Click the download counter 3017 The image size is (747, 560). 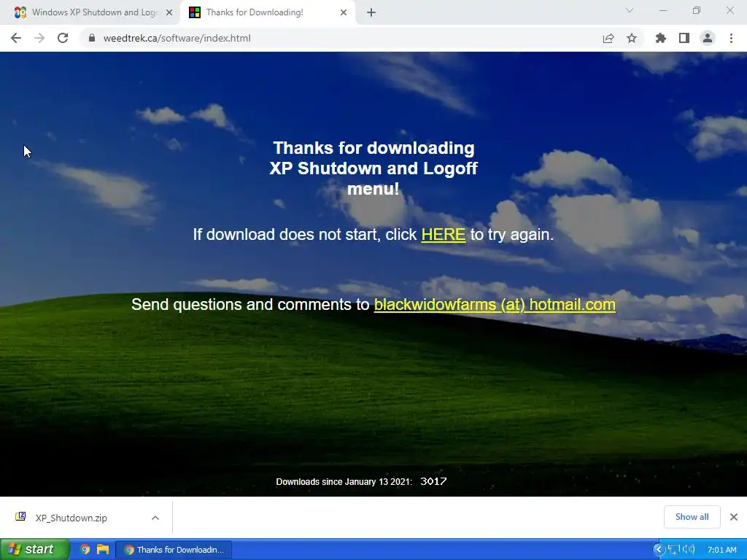click(x=433, y=481)
